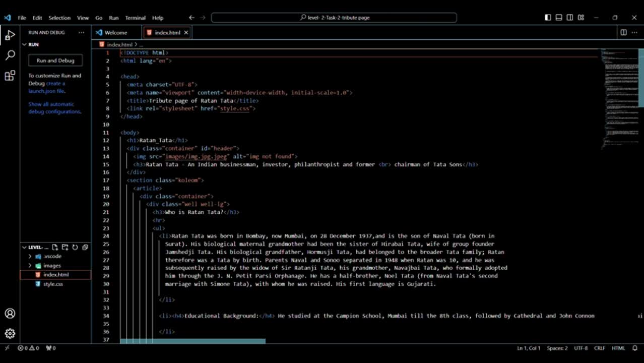The height and width of the screenshot is (363, 644).
Task: Click the VS Code logo in title bar
Action: click(7, 18)
